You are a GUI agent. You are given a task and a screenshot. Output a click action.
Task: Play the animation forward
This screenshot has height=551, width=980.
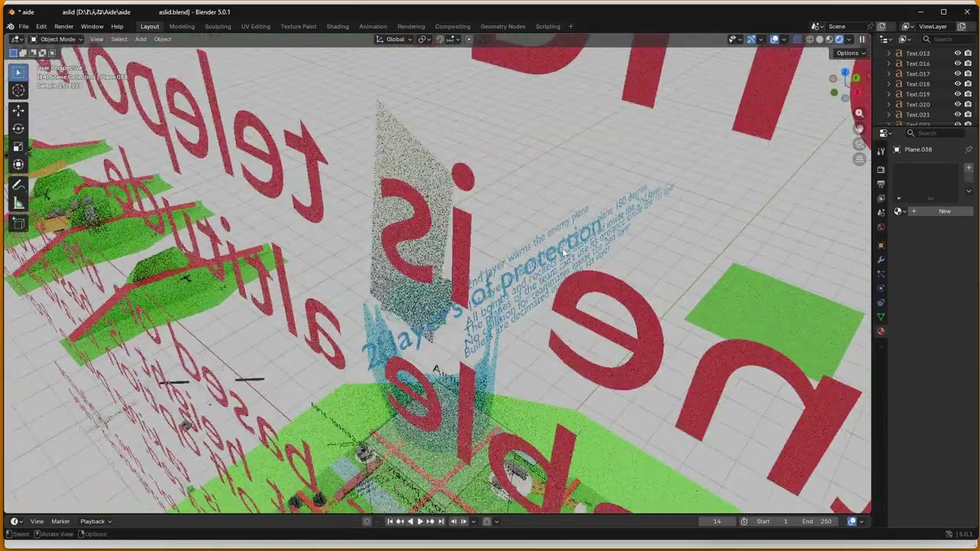pos(420,521)
